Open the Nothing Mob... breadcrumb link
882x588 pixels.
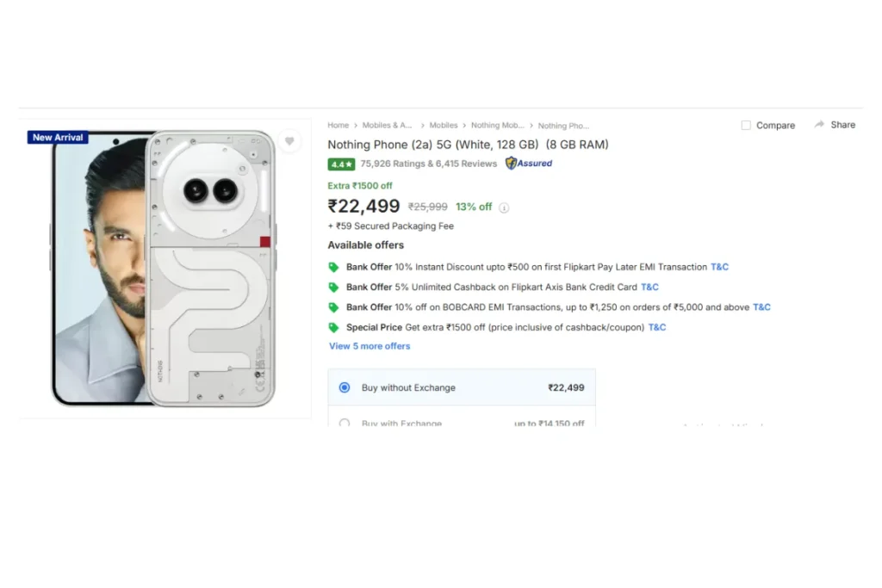coord(497,126)
